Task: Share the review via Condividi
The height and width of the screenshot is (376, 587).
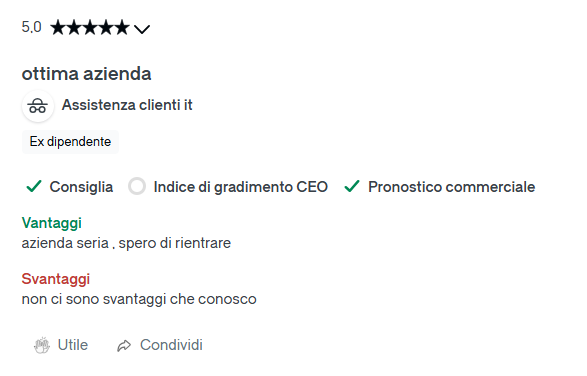Action: (160, 345)
